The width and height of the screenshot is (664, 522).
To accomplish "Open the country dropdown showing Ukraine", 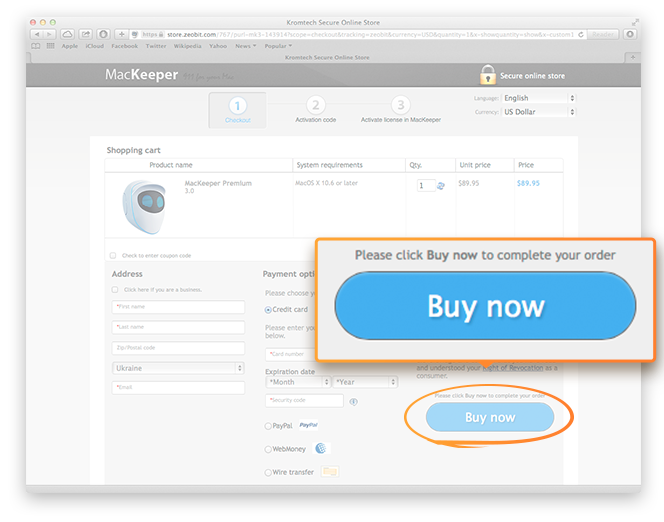I will [178, 368].
